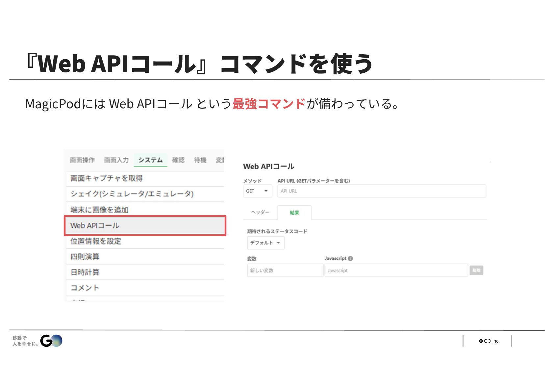Open the 画面操作 tab

(x=82, y=160)
